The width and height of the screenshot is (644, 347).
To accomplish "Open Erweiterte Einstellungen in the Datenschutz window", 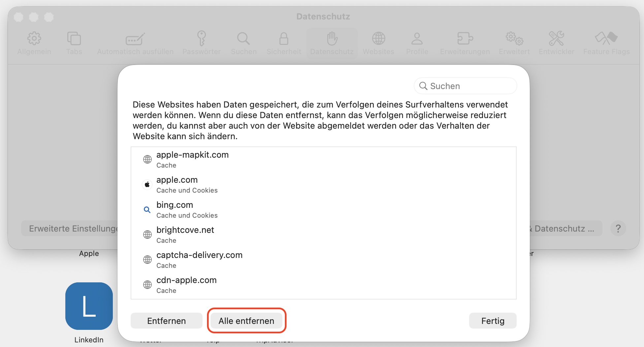I will point(70,228).
